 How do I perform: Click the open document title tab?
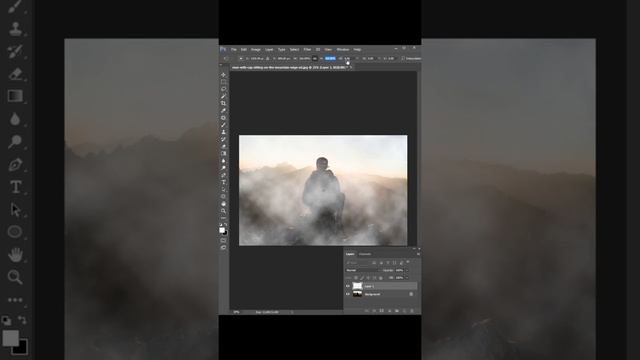tap(289, 68)
